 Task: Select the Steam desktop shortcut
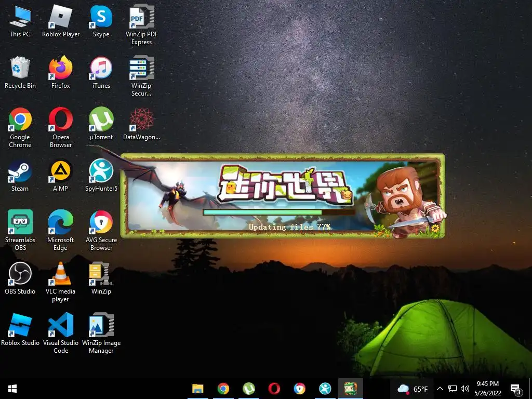[20, 176]
